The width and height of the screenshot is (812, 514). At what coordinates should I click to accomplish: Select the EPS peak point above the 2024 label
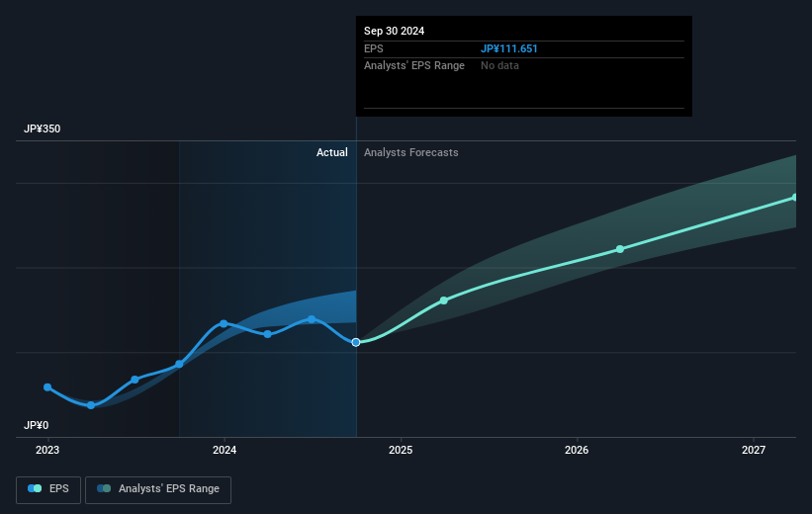click(224, 323)
